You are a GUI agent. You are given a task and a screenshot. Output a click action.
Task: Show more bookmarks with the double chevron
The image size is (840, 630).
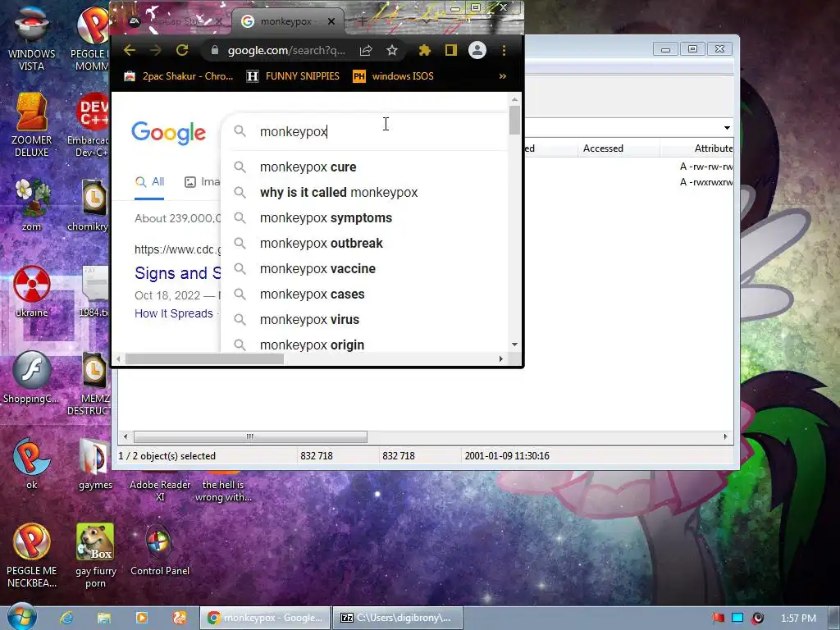tap(503, 76)
